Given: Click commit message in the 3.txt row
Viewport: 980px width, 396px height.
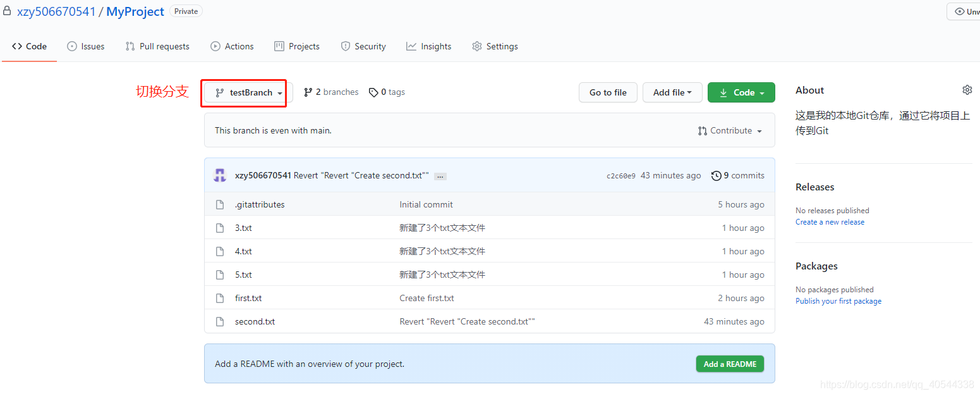Looking at the screenshot, I should [442, 228].
